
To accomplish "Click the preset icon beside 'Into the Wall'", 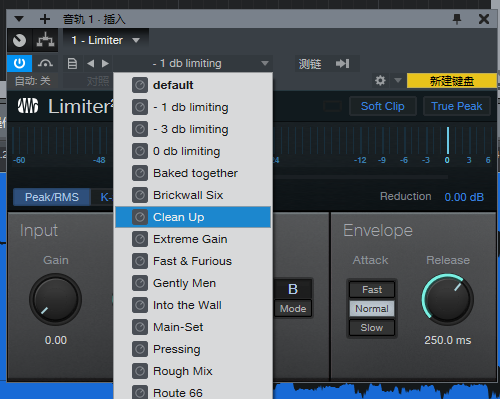I will click(x=140, y=305).
